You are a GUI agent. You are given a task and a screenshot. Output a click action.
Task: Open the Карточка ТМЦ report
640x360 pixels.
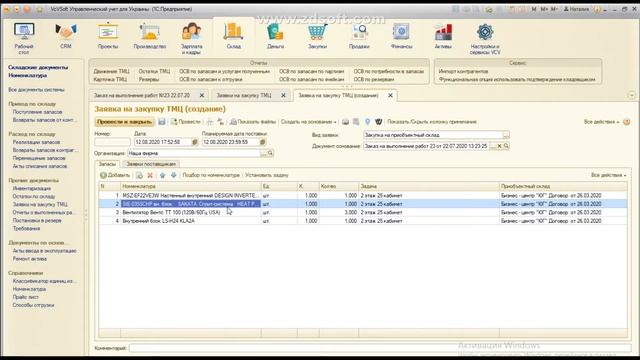pyautogui.click(x=110, y=79)
